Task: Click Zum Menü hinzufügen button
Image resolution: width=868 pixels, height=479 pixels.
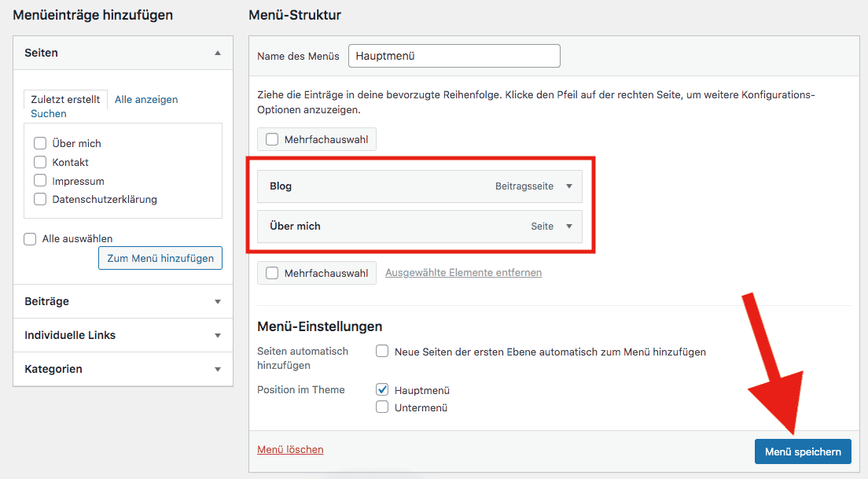Action: [160, 258]
